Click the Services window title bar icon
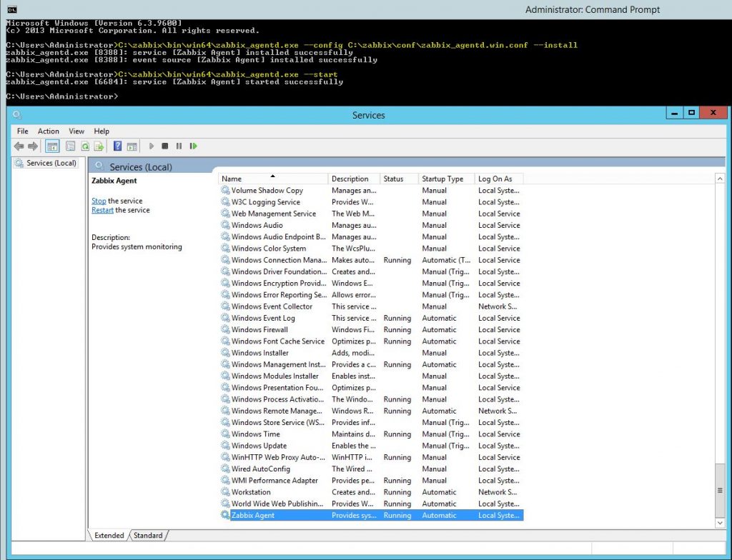Image resolution: width=732 pixels, height=560 pixels. tap(17, 115)
